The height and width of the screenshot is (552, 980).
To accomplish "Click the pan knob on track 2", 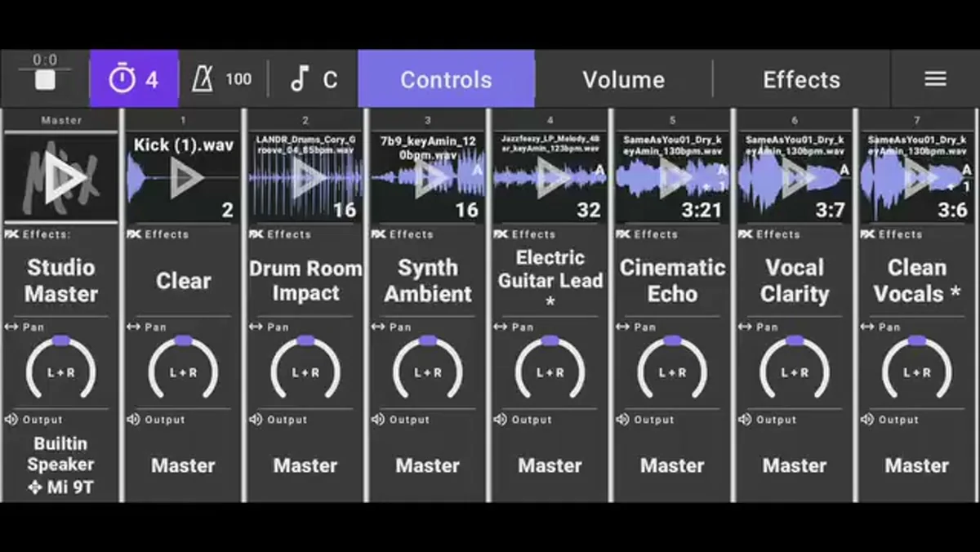I will (x=305, y=367).
